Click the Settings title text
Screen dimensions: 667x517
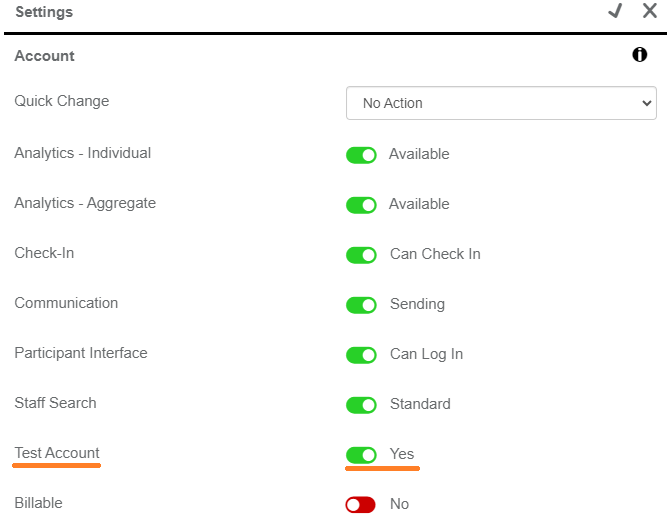pos(44,12)
